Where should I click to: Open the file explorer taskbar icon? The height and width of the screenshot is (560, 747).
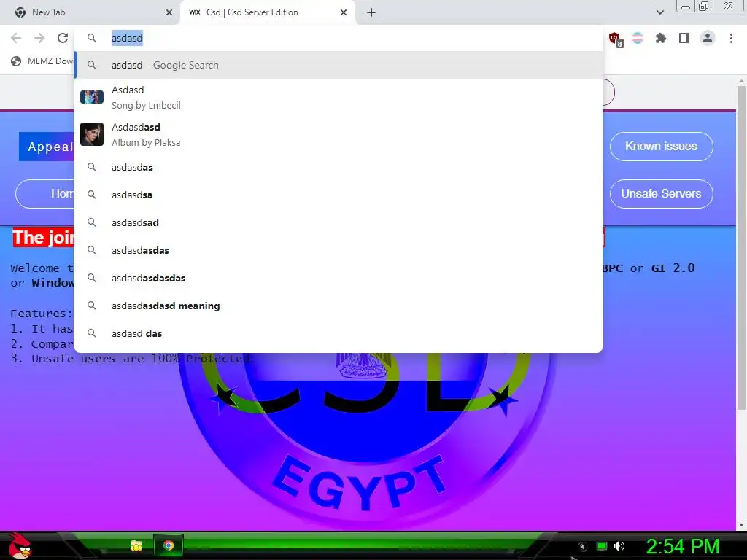136,545
